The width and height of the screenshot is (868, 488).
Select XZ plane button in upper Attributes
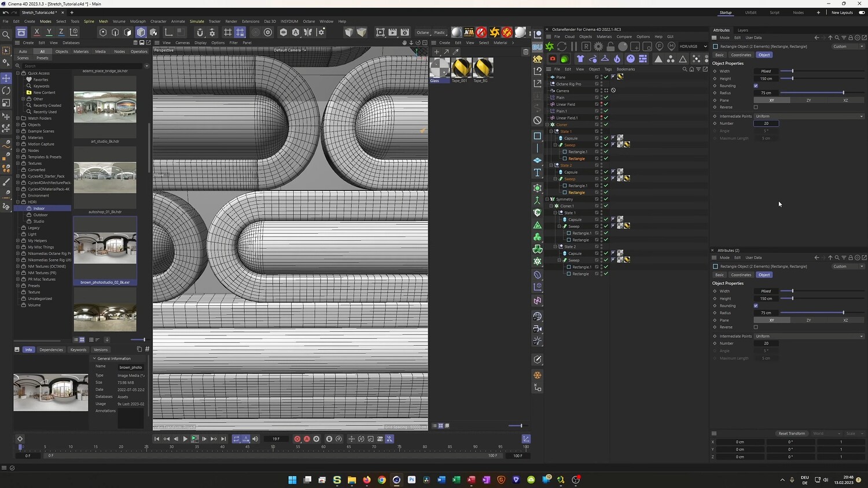coord(845,100)
